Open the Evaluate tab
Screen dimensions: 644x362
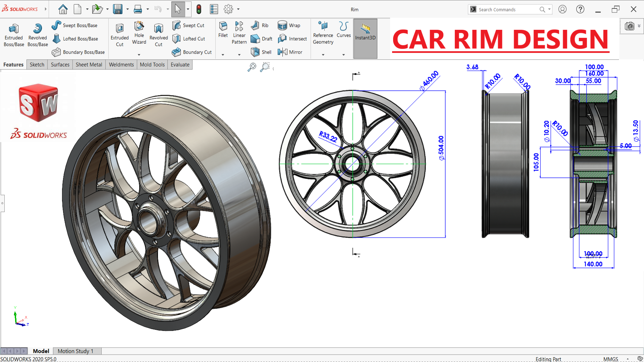coord(180,65)
